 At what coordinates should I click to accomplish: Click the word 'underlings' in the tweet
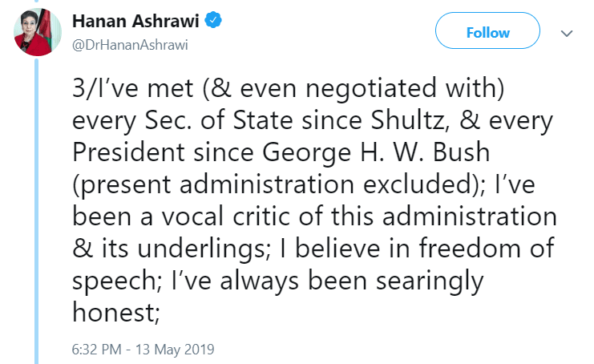[x=203, y=249]
